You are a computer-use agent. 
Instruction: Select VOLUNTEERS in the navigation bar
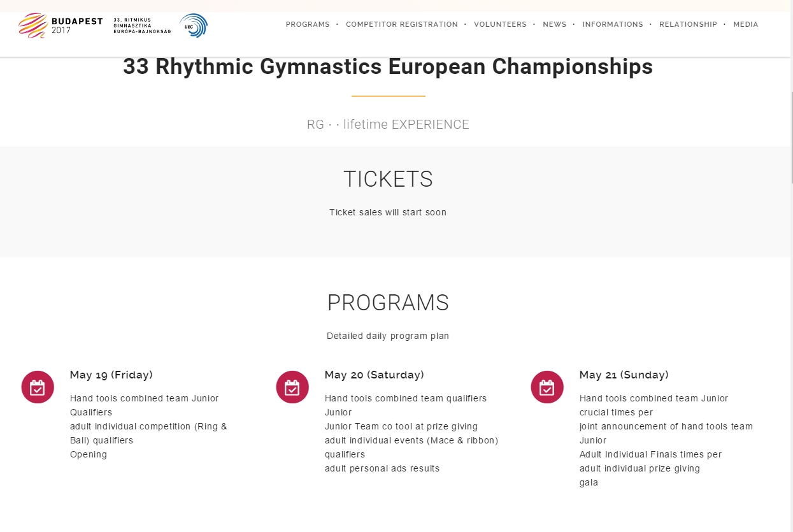(500, 24)
